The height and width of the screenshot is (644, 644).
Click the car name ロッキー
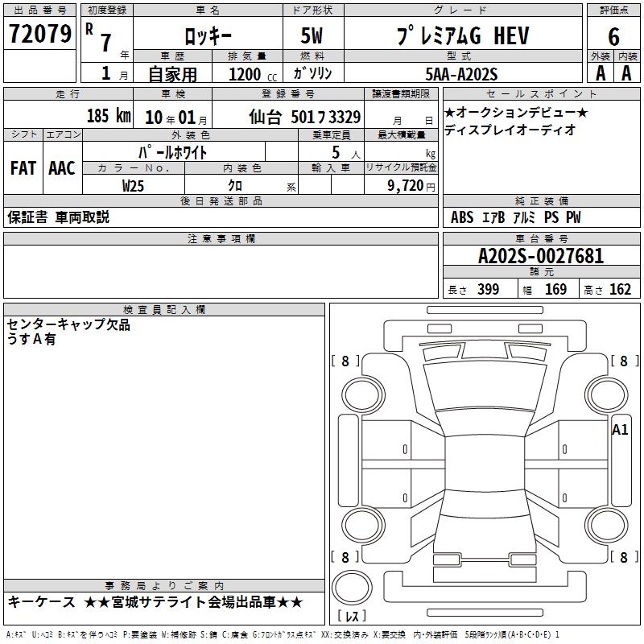207,36
